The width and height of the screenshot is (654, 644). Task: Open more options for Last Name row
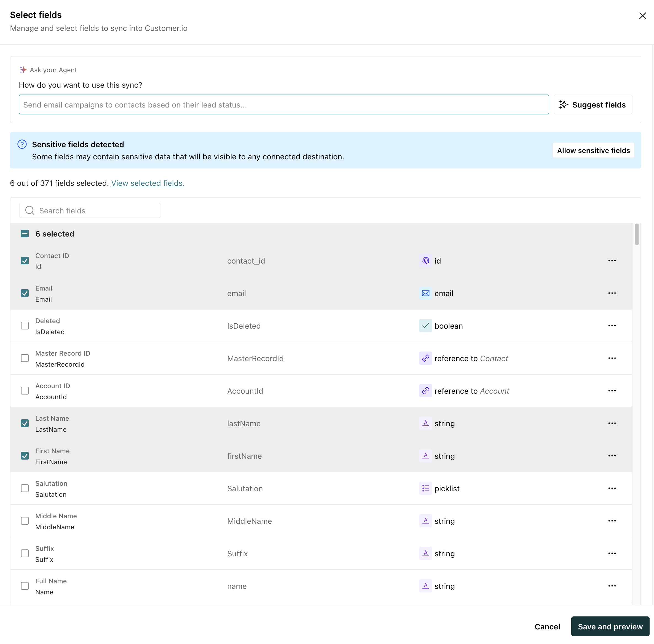612,423
